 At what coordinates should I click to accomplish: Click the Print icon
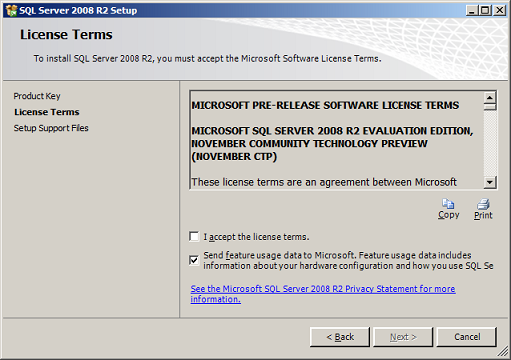click(x=483, y=204)
